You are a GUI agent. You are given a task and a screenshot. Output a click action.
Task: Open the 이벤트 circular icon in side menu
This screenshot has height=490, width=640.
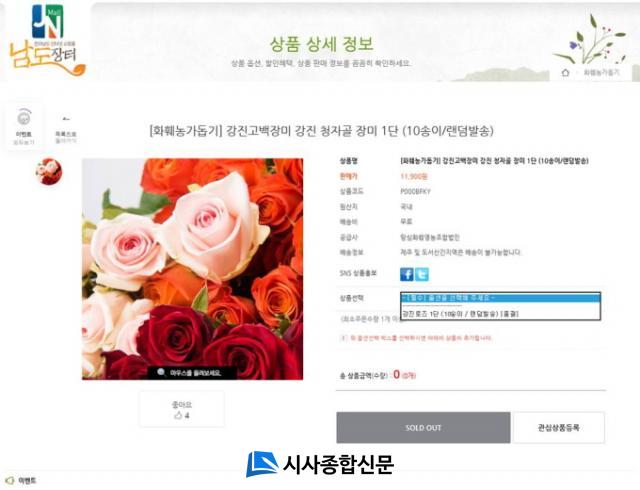tap(24, 118)
